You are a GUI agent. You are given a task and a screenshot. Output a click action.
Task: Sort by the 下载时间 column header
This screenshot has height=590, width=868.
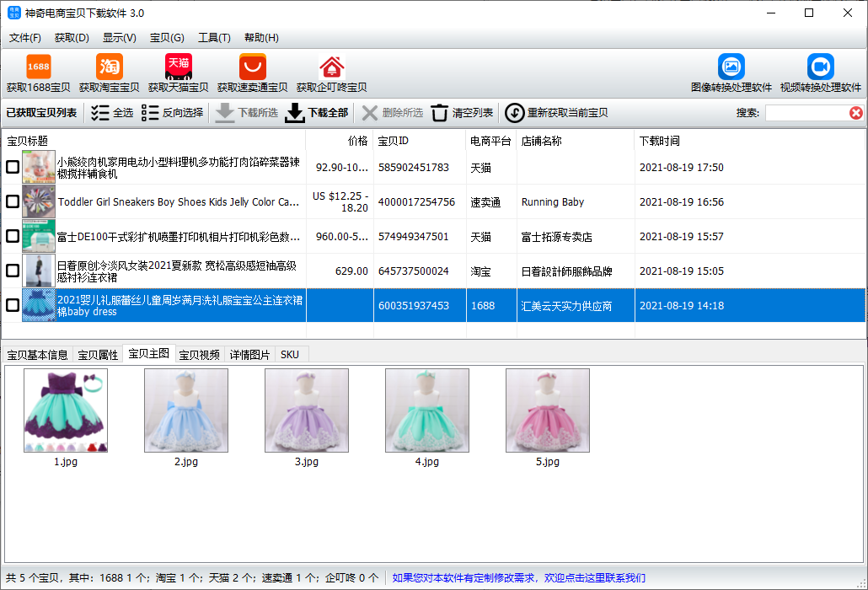(750, 141)
